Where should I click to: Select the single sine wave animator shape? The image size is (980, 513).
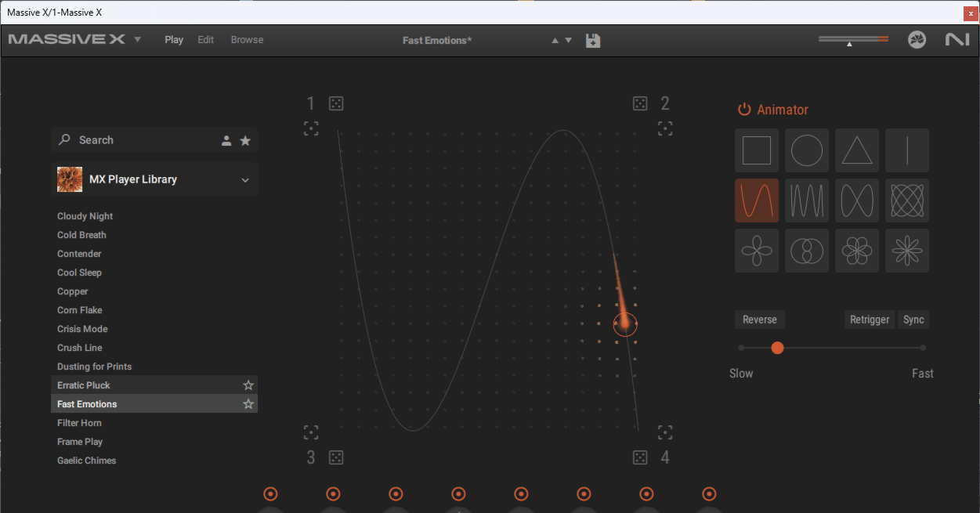pos(757,201)
